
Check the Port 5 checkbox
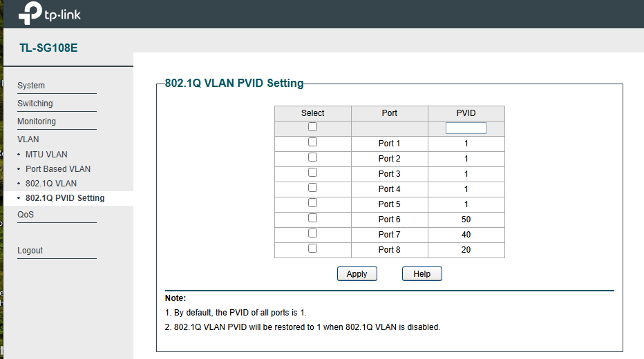pos(312,203)
